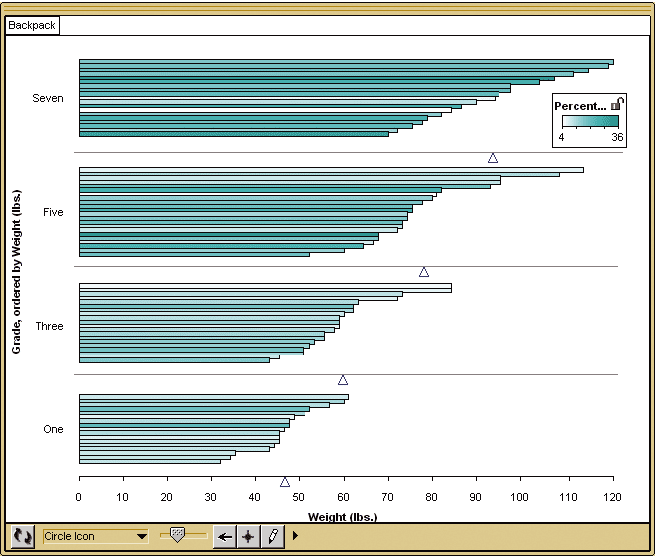Click the Weight (lbs.) horizontal axis label

[342, 517]
